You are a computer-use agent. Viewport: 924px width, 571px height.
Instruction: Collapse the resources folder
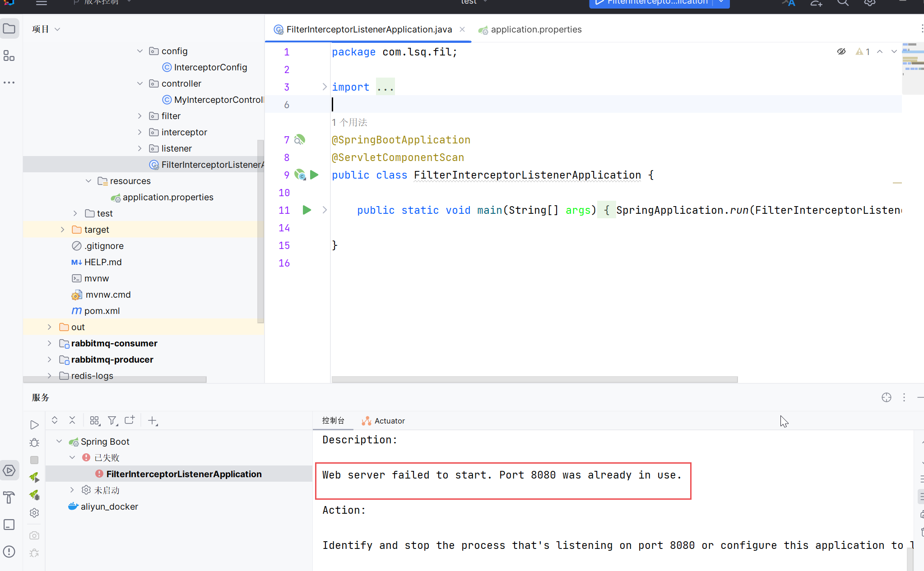click(88, 181)
